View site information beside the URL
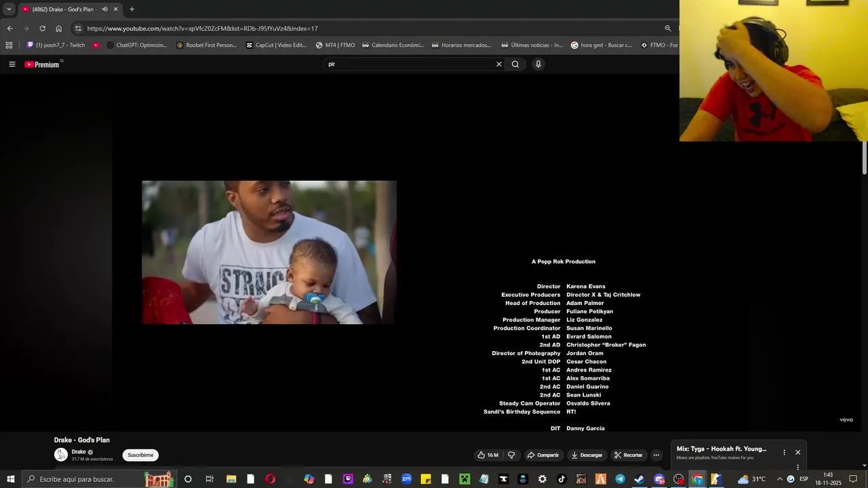Screen dimensions: 868x488 [x=78, y=28]
